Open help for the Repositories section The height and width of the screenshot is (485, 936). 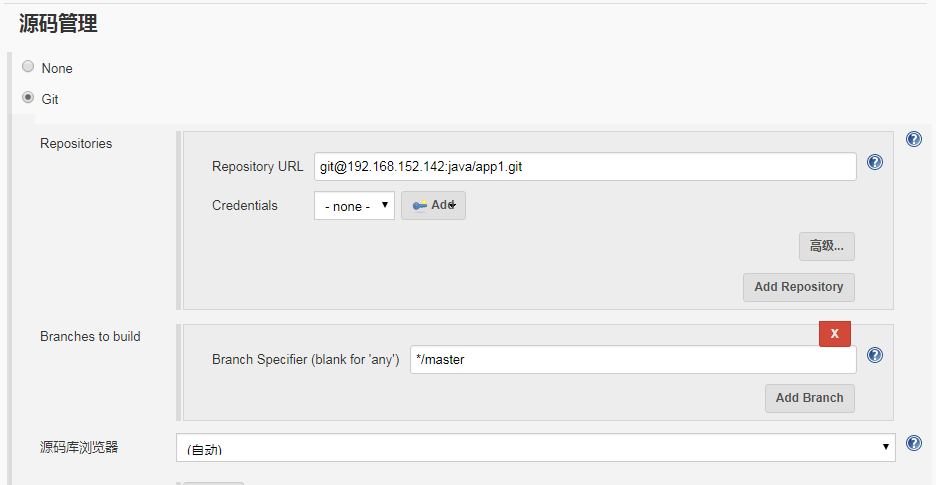click(x=913, y=139)
